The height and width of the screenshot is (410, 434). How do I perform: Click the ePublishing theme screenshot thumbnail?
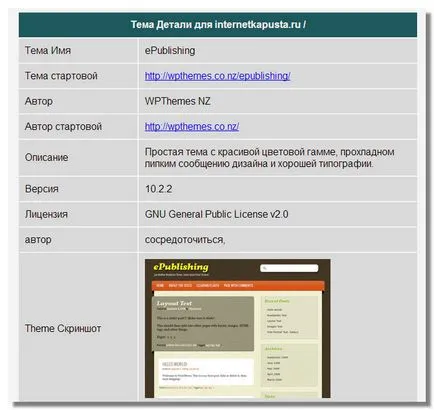237,328
